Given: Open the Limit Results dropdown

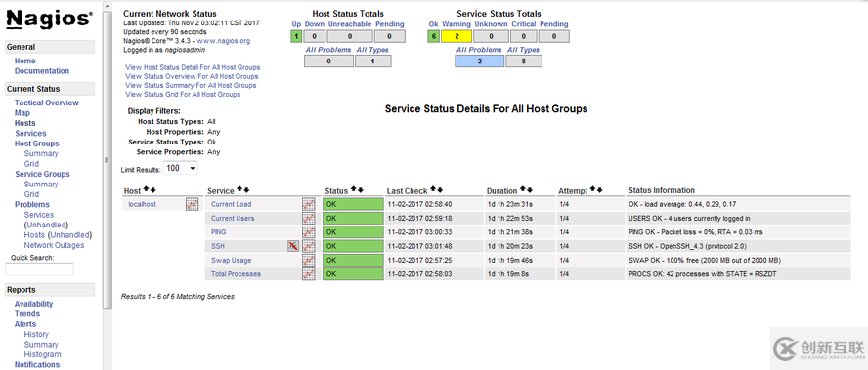Looking at the screenshot, I should pos(181,168).
